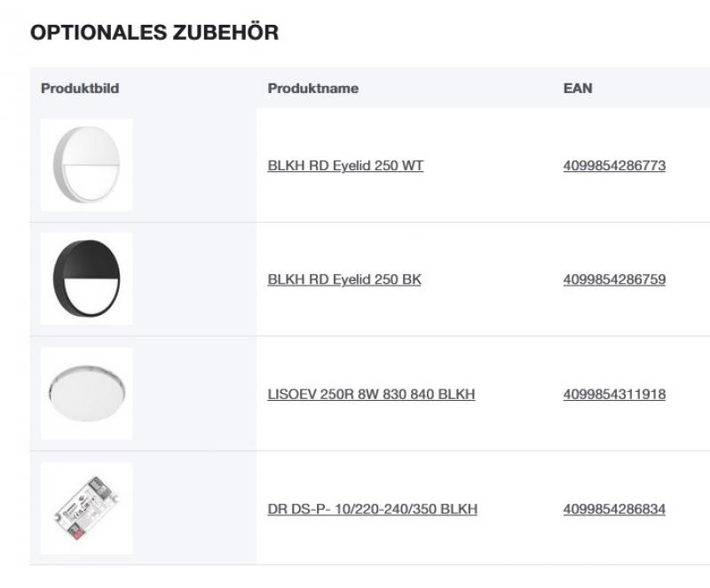710x588 pixels.
Task: Click the Produktname column header
Action: click(x=313, y=88)
